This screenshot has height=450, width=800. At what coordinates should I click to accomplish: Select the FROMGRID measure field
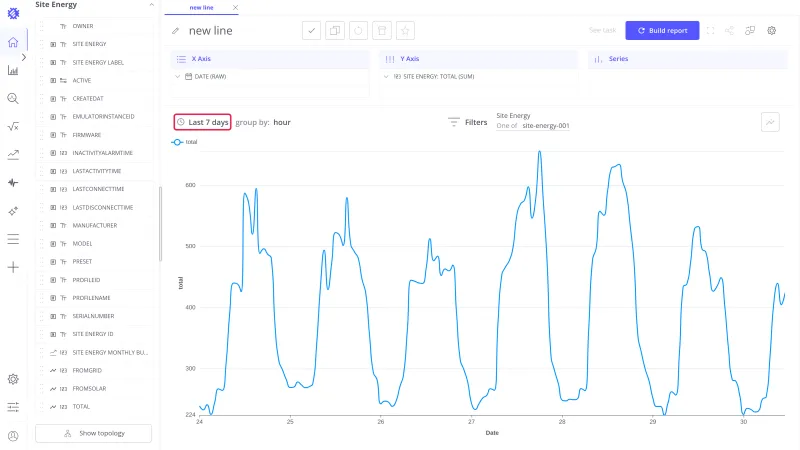point(94,370)
